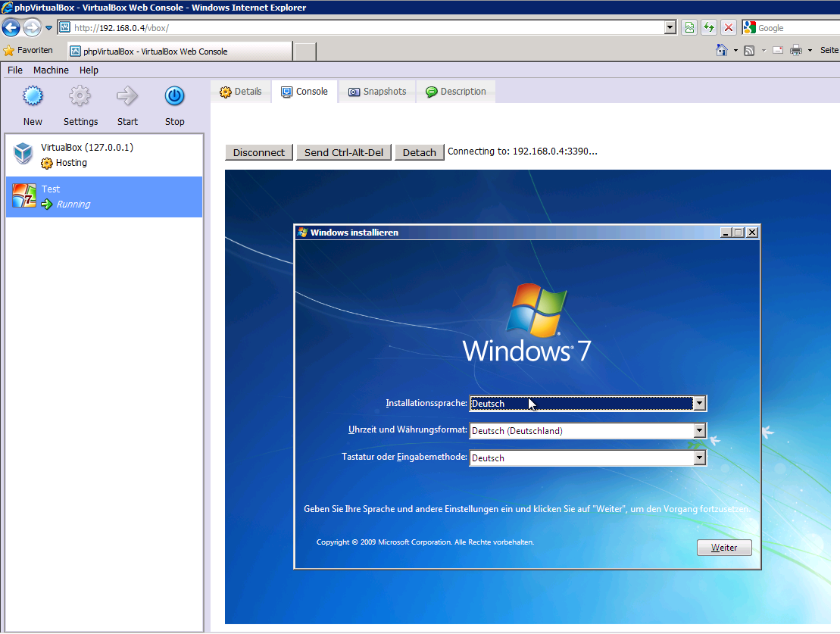Click Send Ctrl-Alt-Del button
Image resolution: width=840 pixels, height=634 pixels.
(344, 152)
